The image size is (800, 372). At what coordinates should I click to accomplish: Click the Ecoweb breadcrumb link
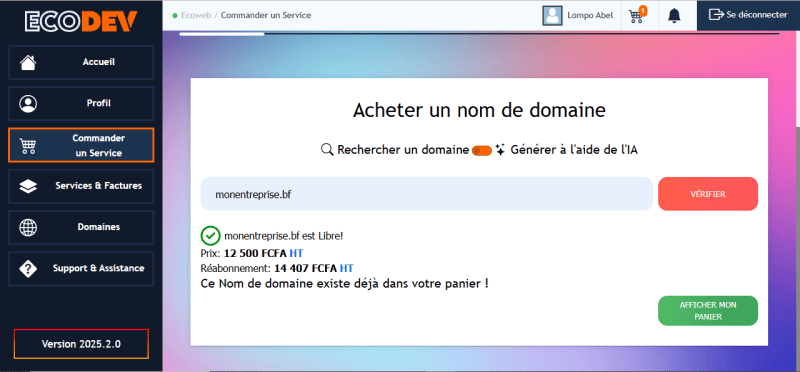(x=196, y=15)
